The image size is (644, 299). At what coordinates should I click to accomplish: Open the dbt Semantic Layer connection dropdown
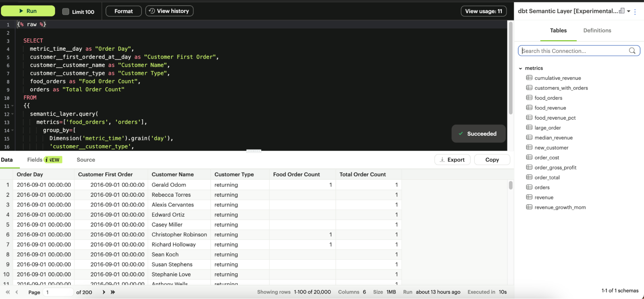pyautogui.click(x=628, y=11)
